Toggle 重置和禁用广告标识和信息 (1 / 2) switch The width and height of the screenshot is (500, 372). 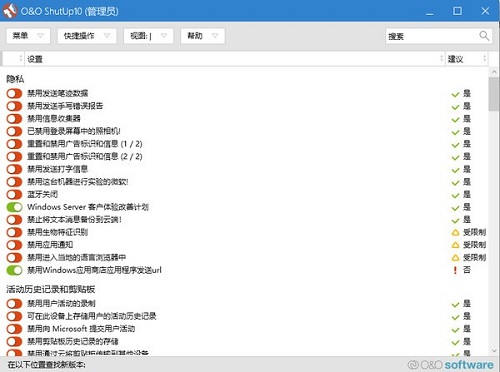tap(14, 144)
